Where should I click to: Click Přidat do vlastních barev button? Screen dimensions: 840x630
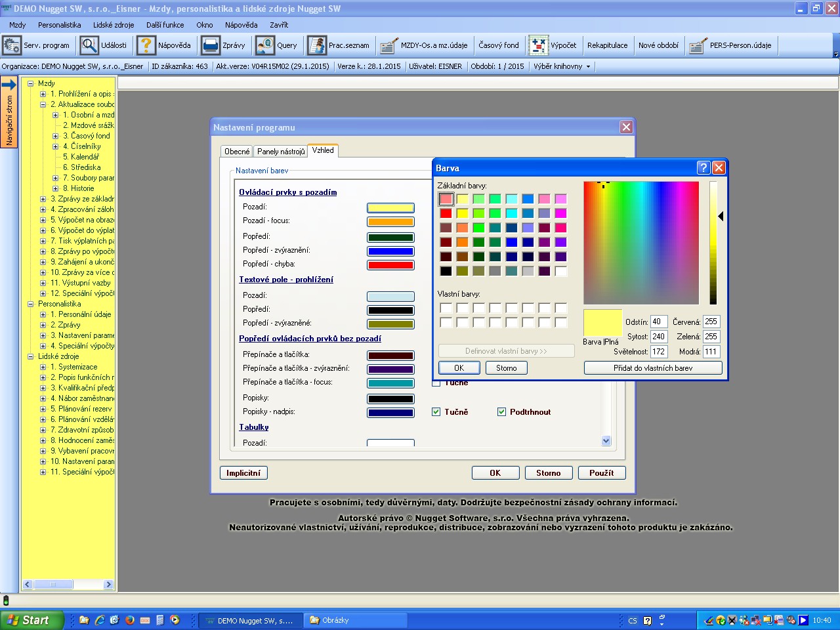coord(653,368)
